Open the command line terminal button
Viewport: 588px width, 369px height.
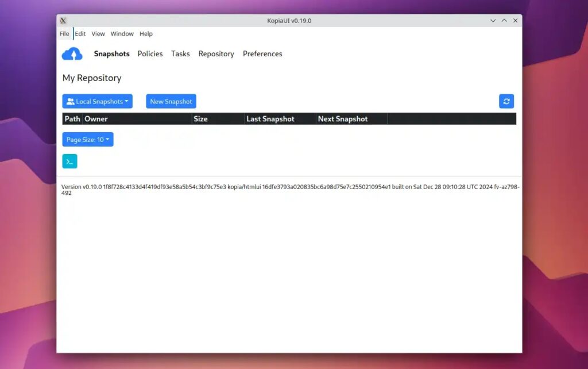69,162
